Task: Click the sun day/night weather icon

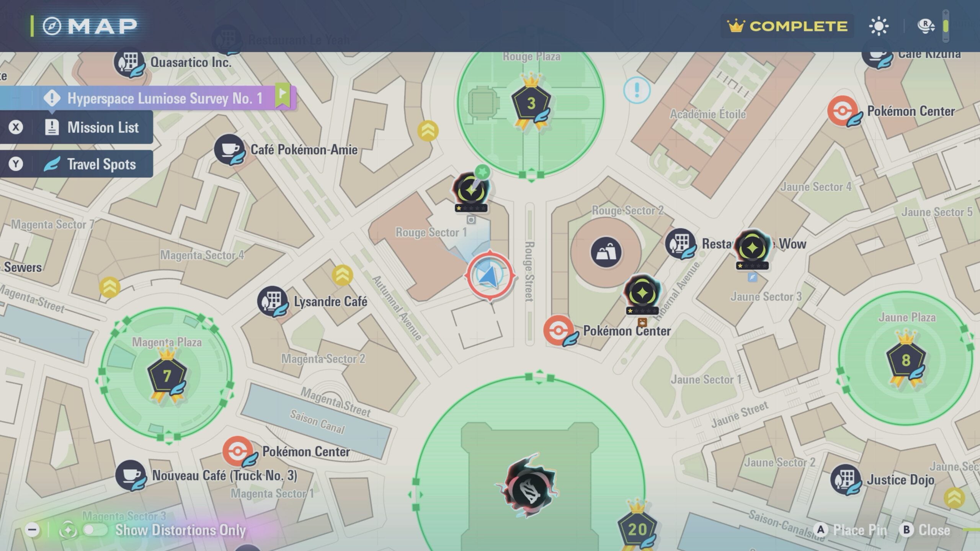Action: click(x=879, y=26)
